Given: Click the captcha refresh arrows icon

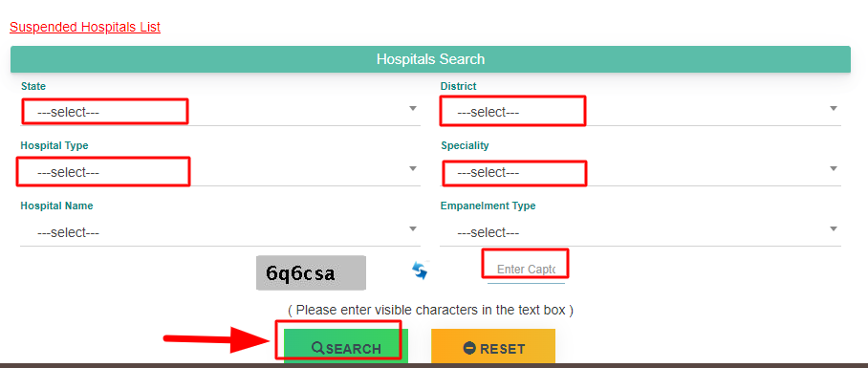Looking at the screenshot, I should pyautogui.click(x=421, y=271).
